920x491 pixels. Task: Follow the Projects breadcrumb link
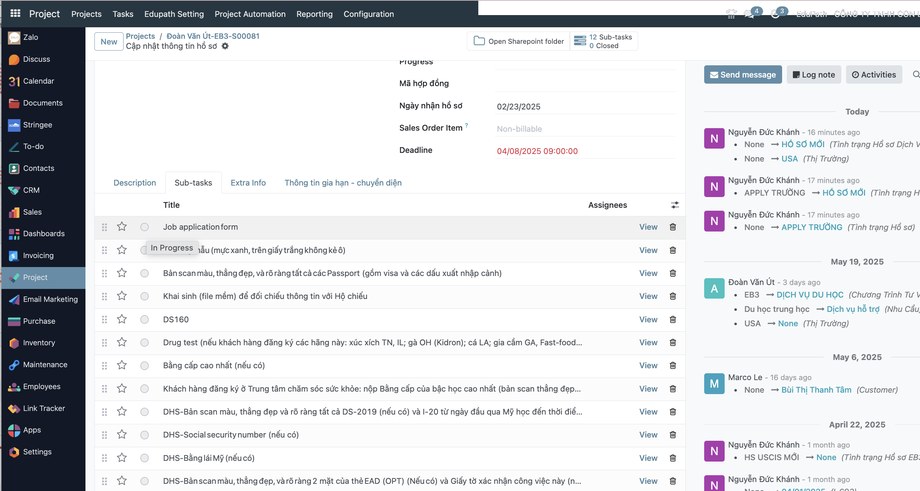(x=140, y=36)
